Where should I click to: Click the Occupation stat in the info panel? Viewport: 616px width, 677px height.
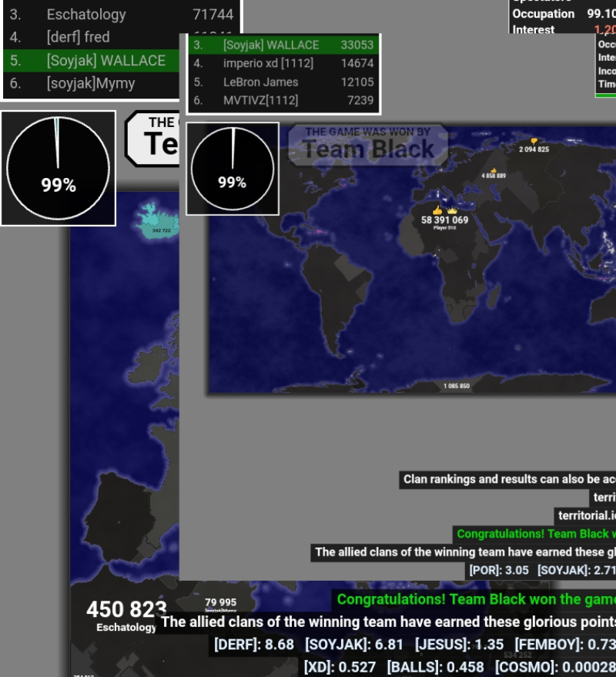[x=544, y=14]
